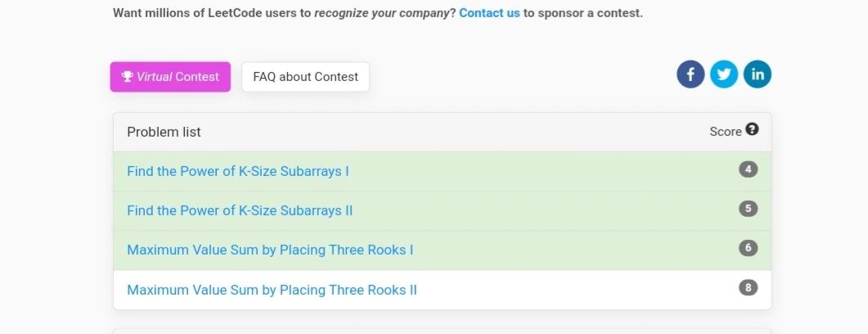
Task: Open FAQ about Contest
Action: click(306, 77)
